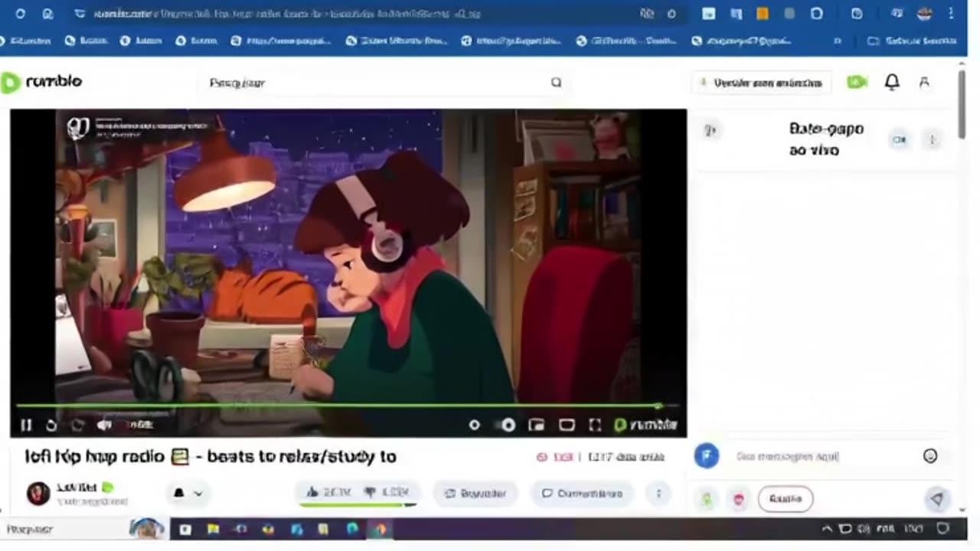The image size is (980, 551).
Task: Like the video with the thumbs up
Action: pos(327,493)
